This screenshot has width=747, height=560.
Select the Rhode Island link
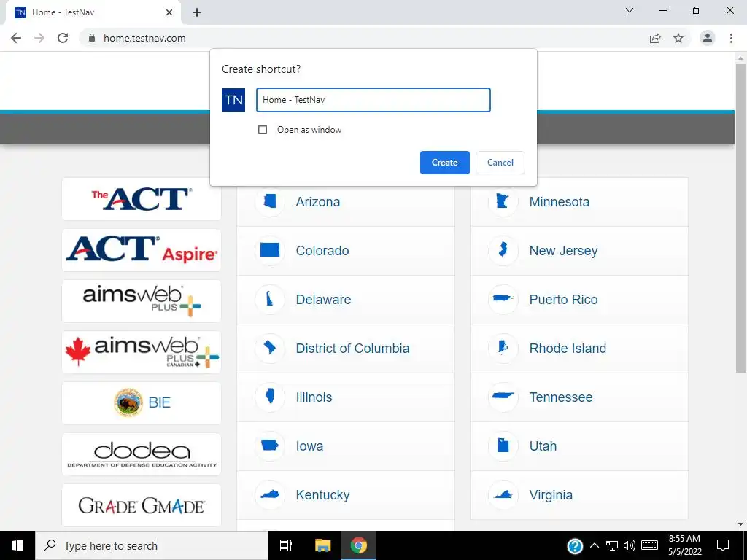tap(568, 348)
